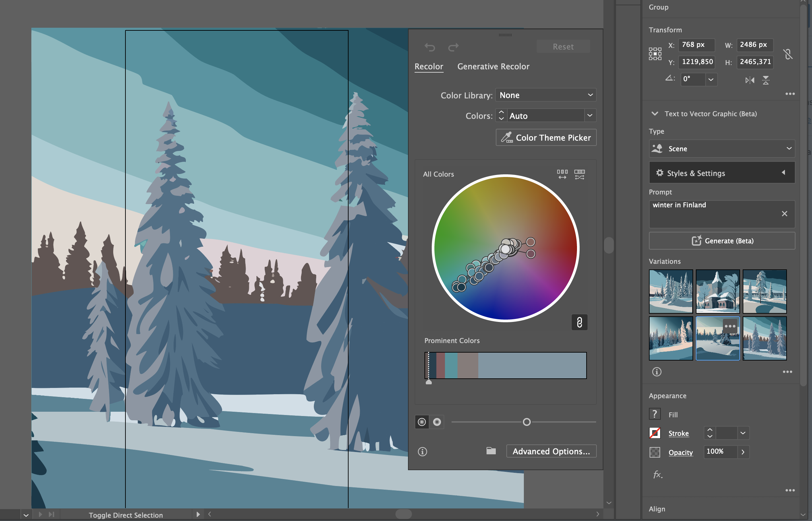Click the save color group folder icon
This screenshot has height=521, width=812.
pos(491,451)
